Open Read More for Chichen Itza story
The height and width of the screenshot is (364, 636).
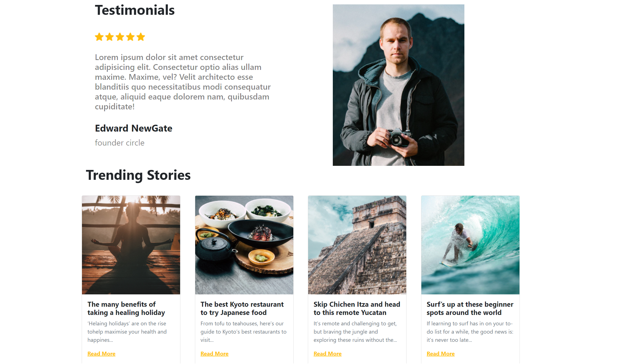pyautogui.click(x=328, y=354)
